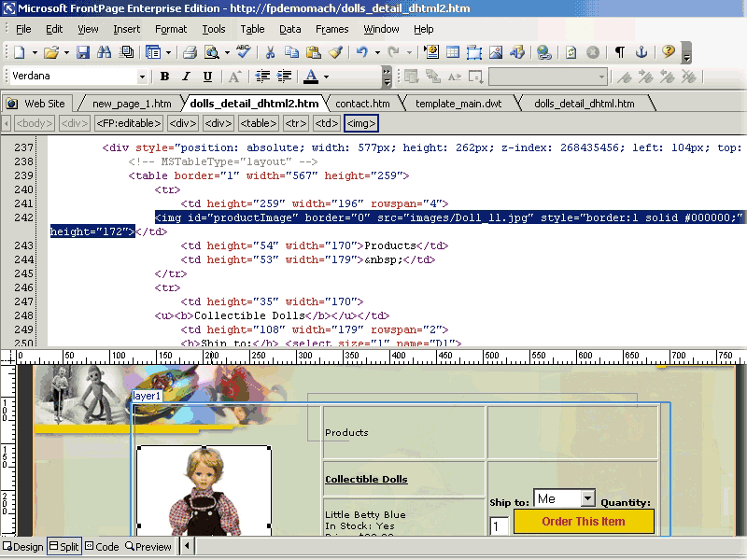Toggle Bold formatting button
The width and height of the screenshot is (747, 560).
164,77
